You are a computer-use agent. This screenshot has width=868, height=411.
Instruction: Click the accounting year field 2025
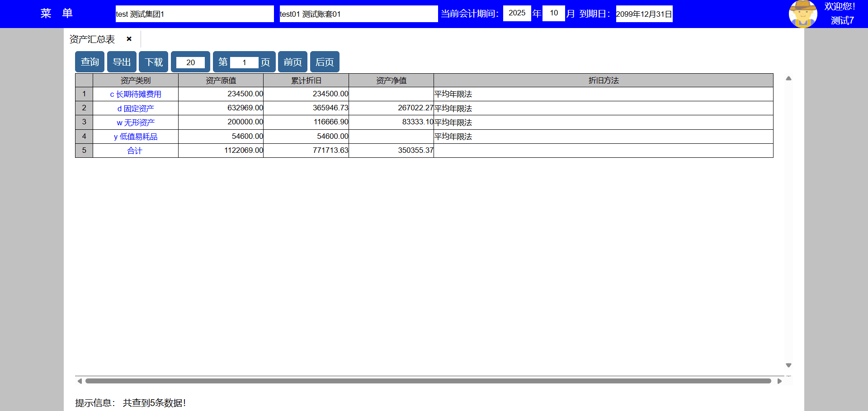517,13
